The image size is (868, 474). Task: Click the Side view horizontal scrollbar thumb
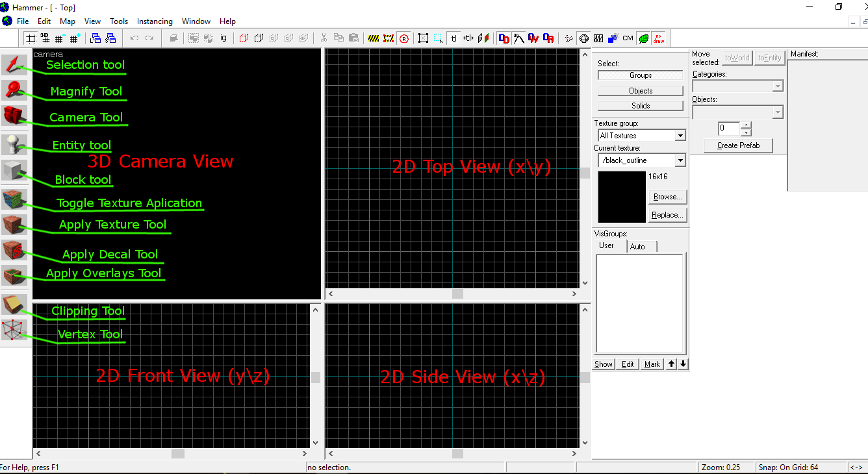coord(458,453)
